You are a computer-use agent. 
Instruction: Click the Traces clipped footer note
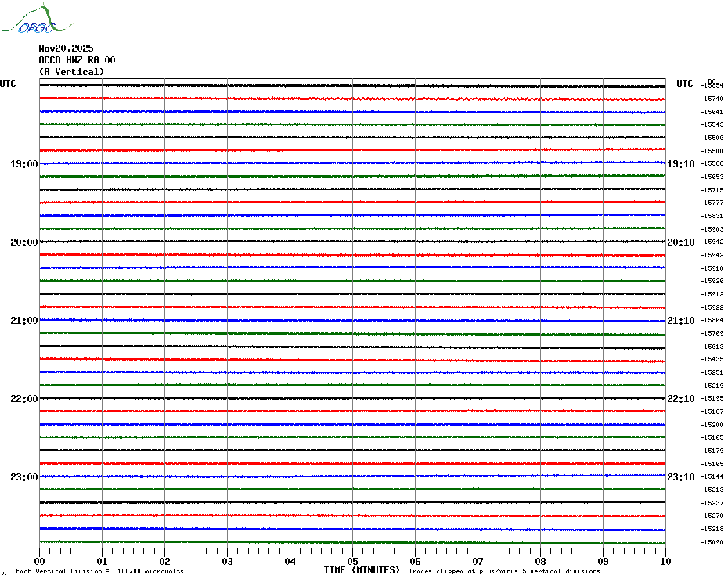504,571
